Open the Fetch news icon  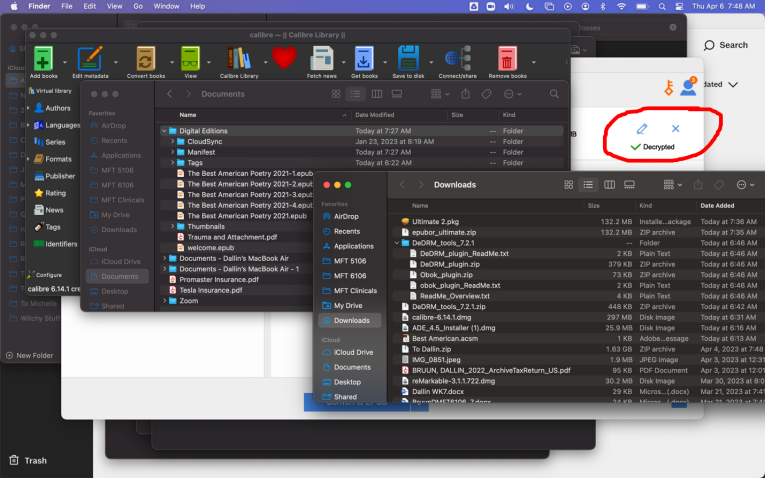click(322, 60)
